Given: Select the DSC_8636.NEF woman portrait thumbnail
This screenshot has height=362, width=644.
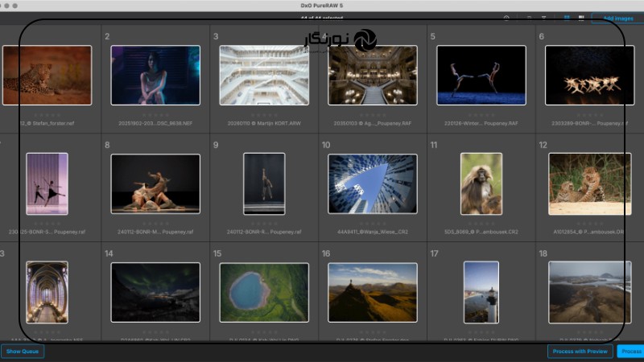Looking at the screenshot, I should [155, 75].
